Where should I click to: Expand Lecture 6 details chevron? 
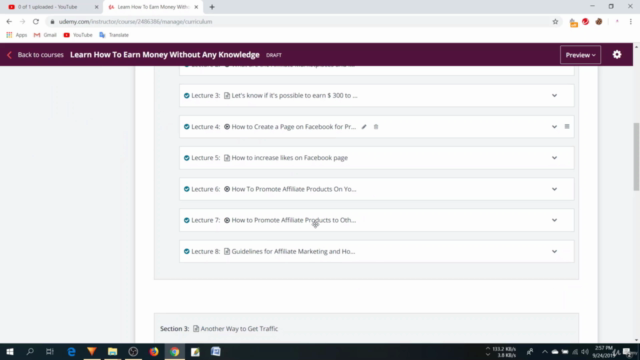554,189
